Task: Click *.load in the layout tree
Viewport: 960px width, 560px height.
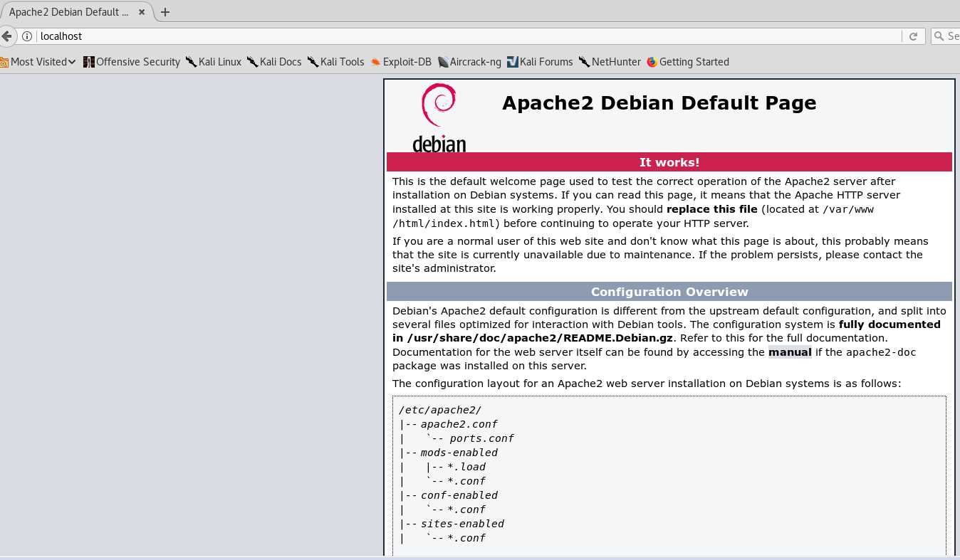Action: 466,467
